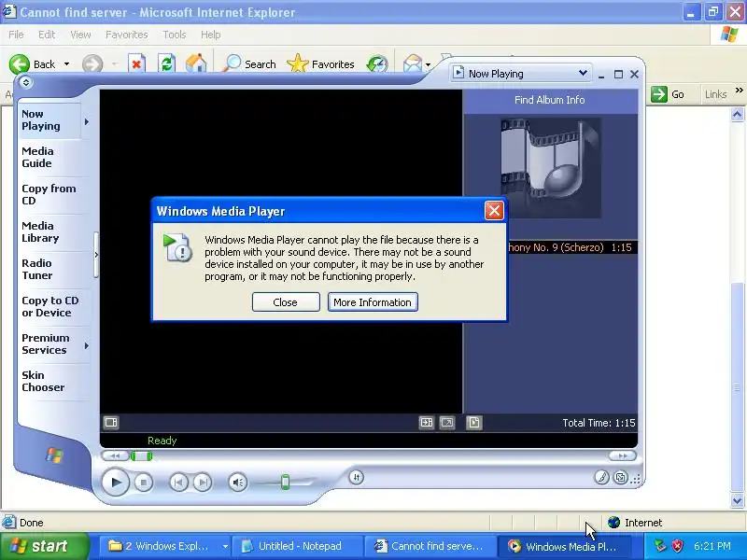Click the volume slider handle

pyautogui.click(x=285, y=482)
